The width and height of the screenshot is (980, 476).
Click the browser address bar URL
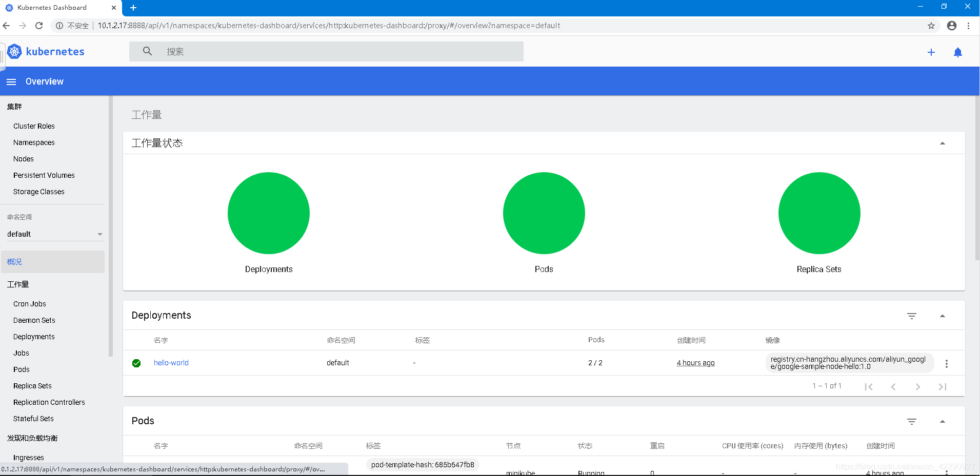coord(329,26)
